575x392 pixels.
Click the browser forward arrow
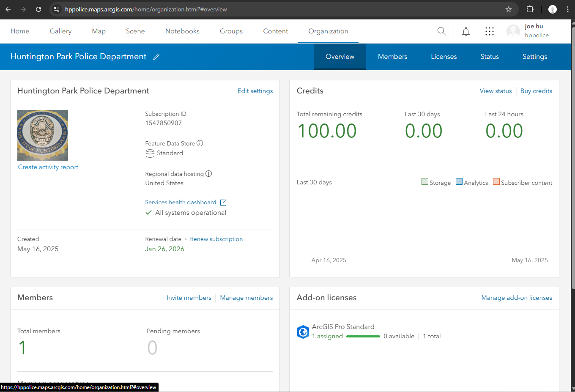coord(23,9)
